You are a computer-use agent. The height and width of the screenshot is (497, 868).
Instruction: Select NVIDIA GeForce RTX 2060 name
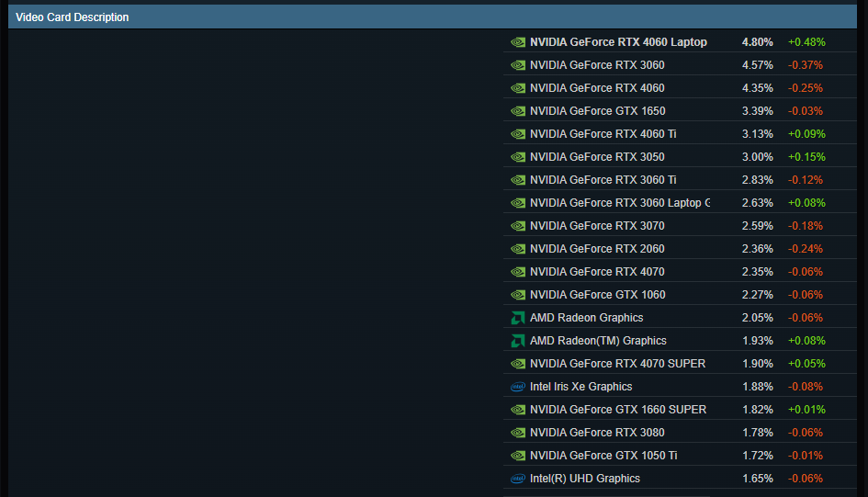coord(597,249)
